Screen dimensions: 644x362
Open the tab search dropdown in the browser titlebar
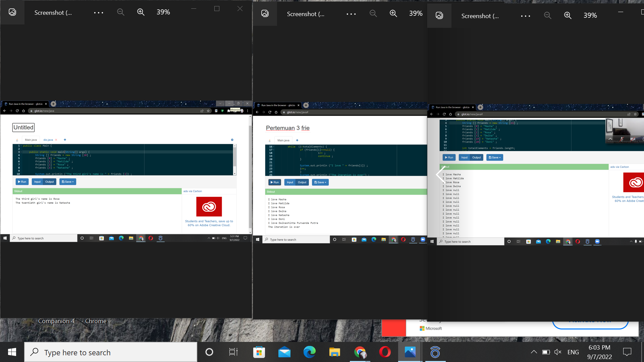click(220, 104)
